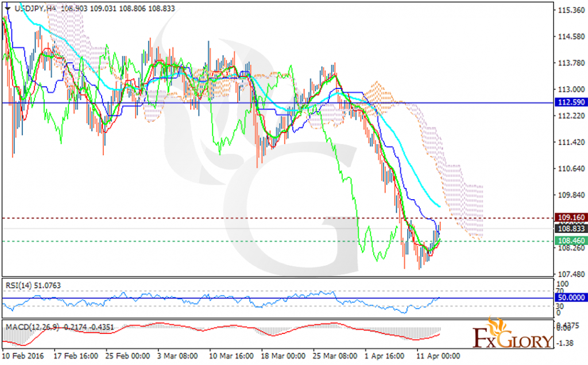Click the 109.160 resistance price label
Viewport: 588px width, 365px height.
571,218
